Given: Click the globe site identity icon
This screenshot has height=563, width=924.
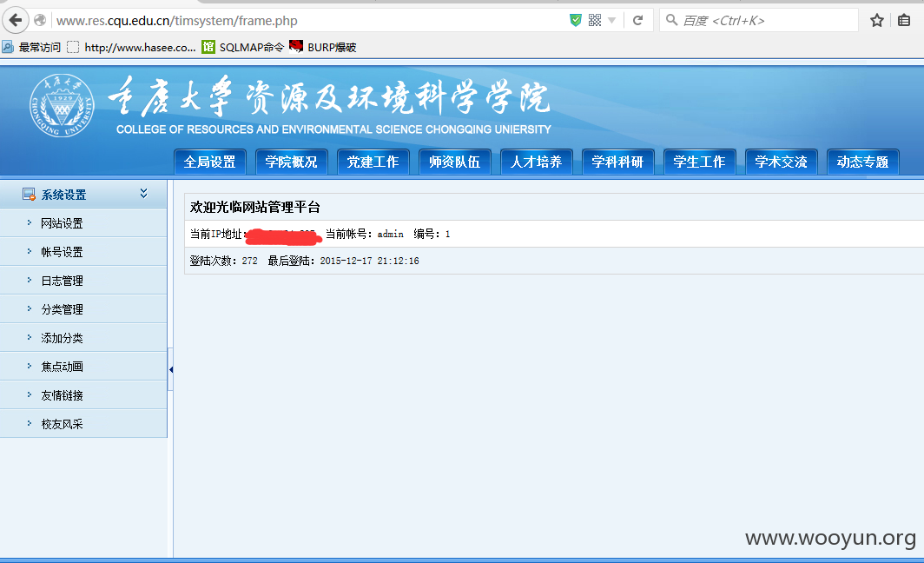Looking at the screenshot, I should pos(40,20).
